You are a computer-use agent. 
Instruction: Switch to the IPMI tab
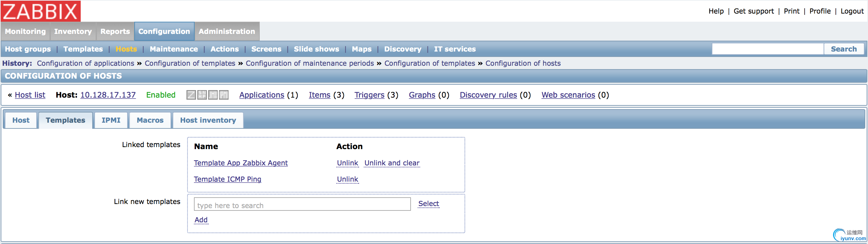111,120
